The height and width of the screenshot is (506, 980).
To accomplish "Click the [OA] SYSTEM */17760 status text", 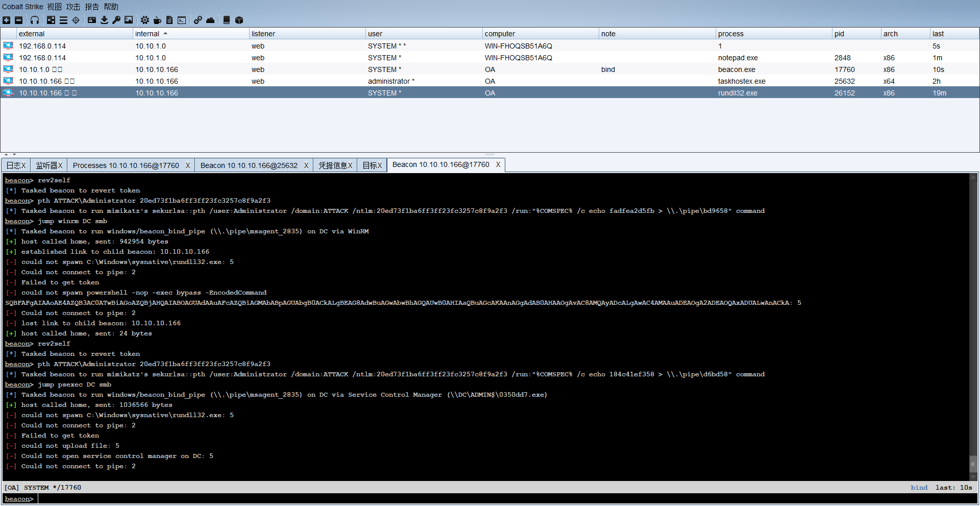I will tap(43, 488).
